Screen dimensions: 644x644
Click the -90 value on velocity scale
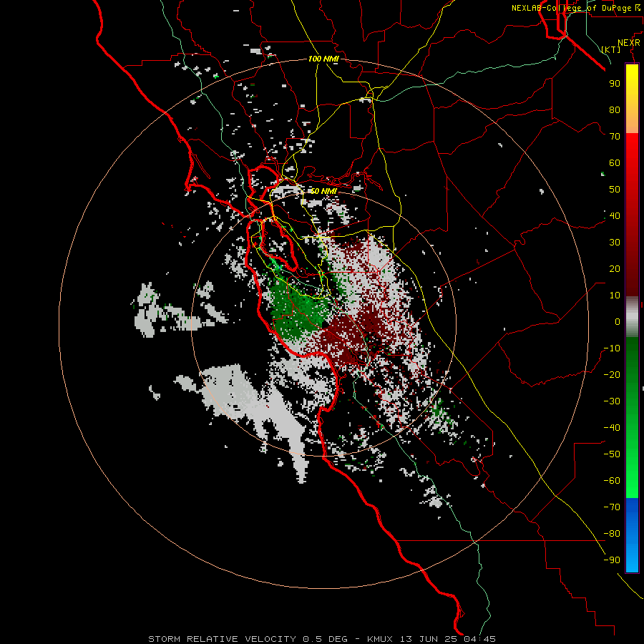click(x=612, y=560)
